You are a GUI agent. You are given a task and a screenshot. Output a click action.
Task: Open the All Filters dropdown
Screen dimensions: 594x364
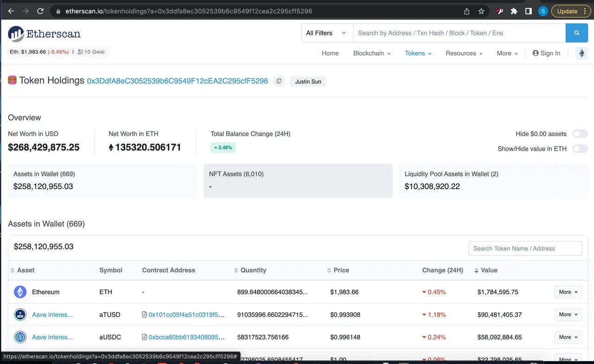click(327, 33)
